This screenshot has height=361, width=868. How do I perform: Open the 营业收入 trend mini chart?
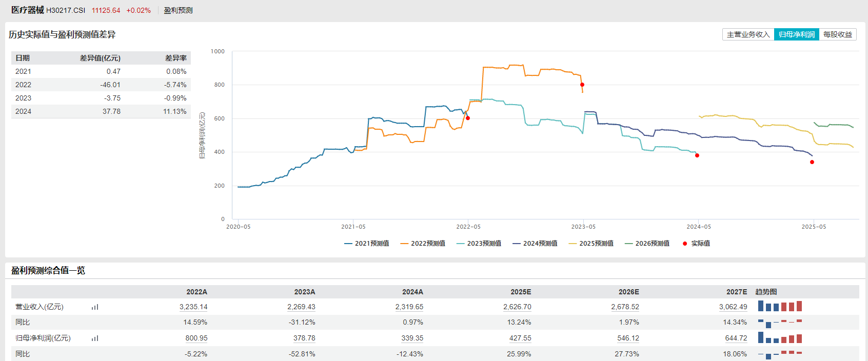[780, 307]
